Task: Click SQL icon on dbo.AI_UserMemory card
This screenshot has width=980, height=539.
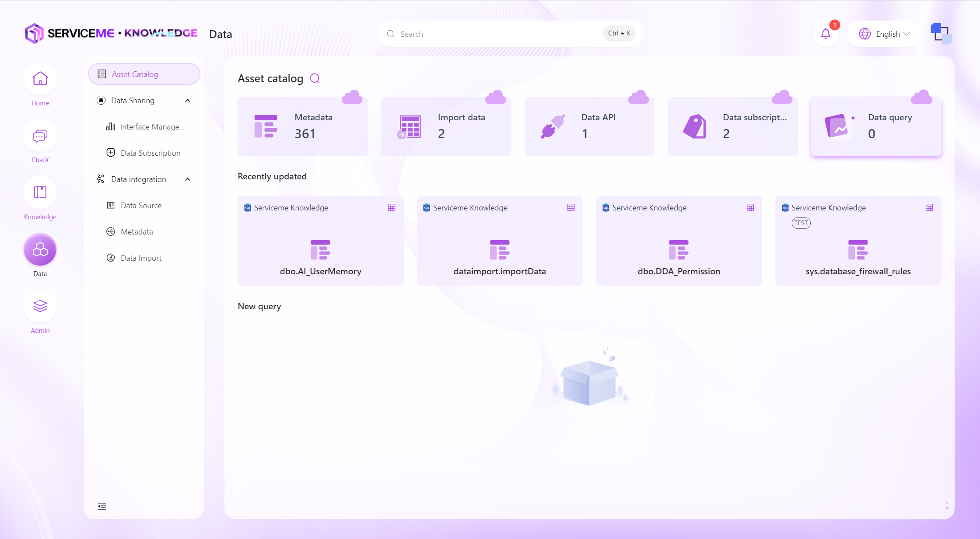Action: point(248,207)
